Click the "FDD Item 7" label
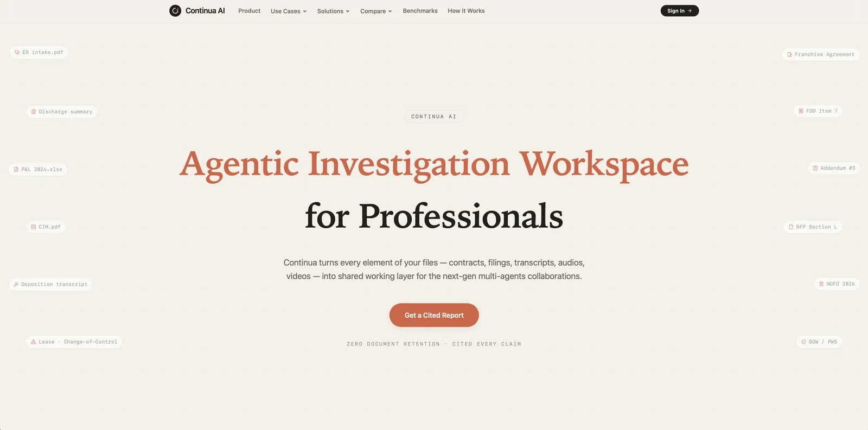This screenshot has width=868, height=430. point(822,111)
